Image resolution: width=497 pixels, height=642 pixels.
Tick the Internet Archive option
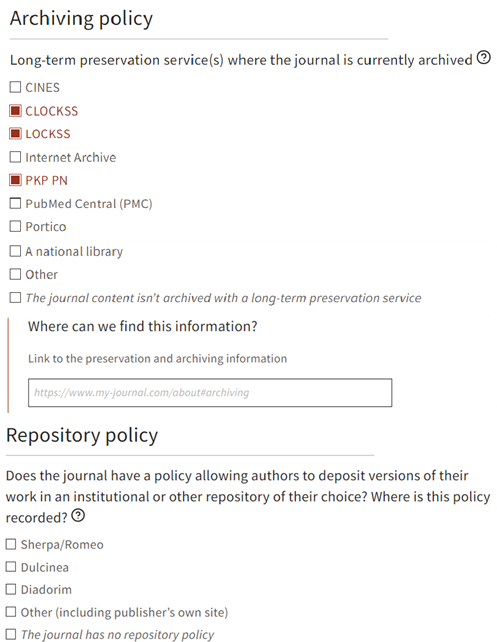pyautogui.click(x=15, y=157)
